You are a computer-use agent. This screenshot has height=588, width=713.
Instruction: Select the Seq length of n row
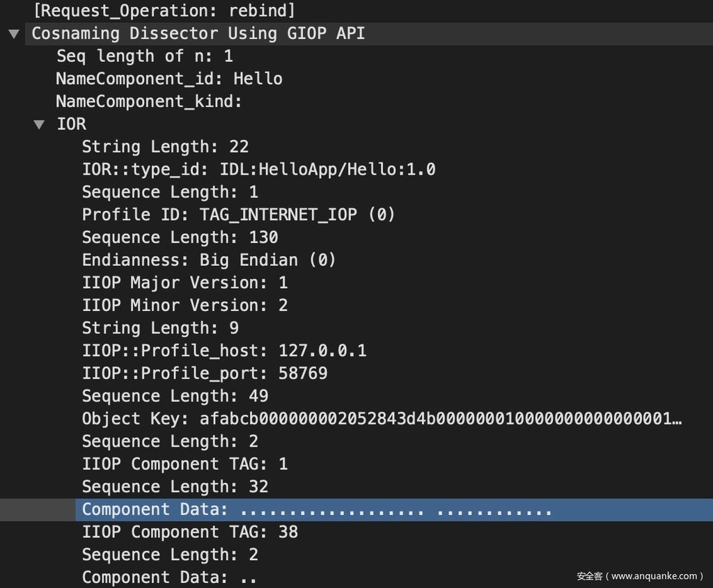(x=144, y=56)
